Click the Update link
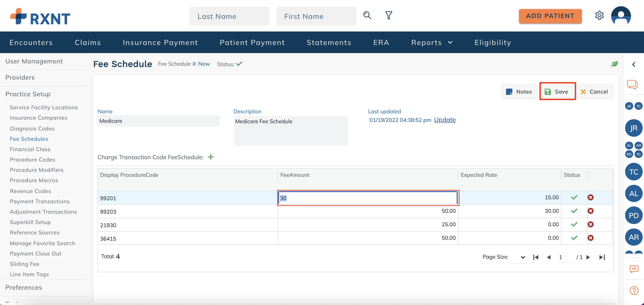Viewport: 644px width, 305px height. (x=445, y=120)
